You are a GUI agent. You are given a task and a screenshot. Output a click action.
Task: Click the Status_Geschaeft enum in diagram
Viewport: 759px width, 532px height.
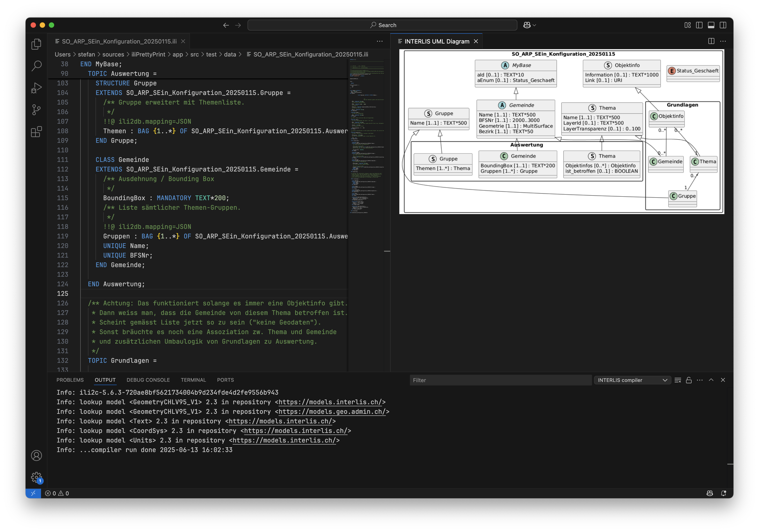[693, 73]
